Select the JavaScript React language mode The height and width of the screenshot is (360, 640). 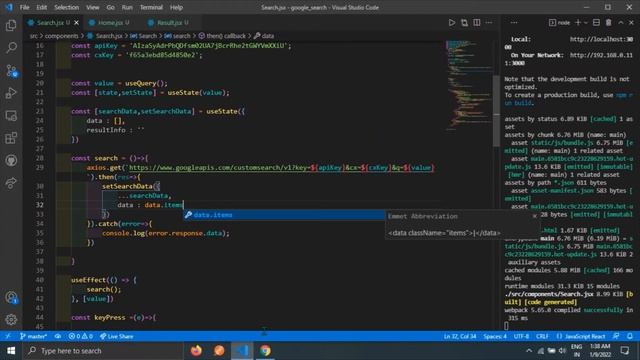pyautogui.click(x=581, y=336)
